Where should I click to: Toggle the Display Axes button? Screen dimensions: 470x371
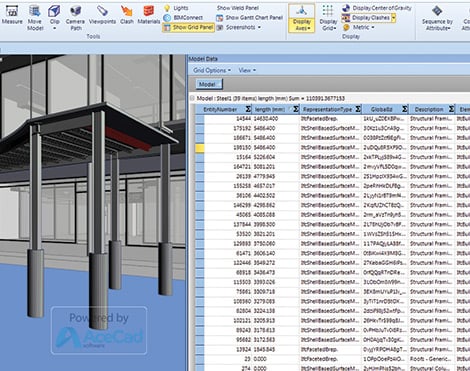click(302, 18)
